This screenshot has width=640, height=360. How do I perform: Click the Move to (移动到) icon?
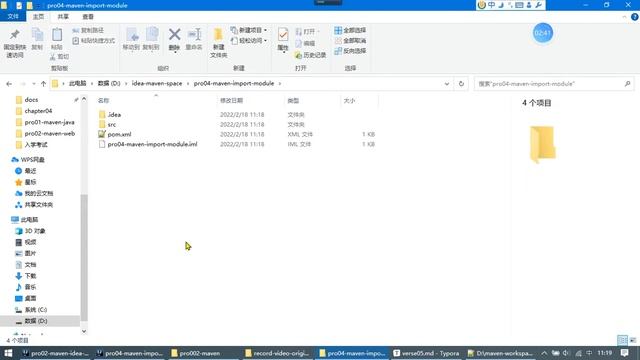[x=131, y=39]
